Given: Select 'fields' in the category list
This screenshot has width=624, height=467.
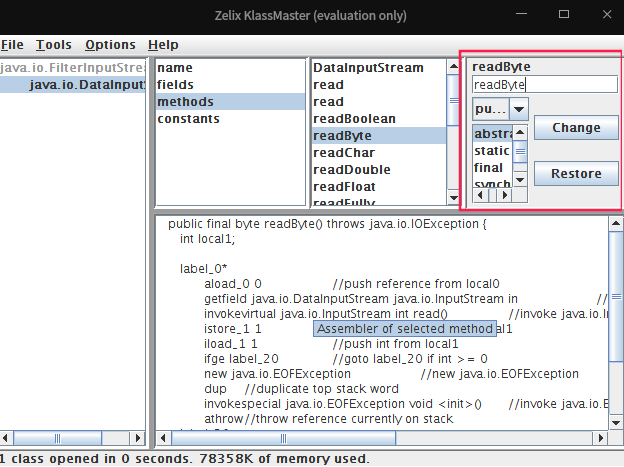Looking at the screenshot, I should (x=230, y=85).
